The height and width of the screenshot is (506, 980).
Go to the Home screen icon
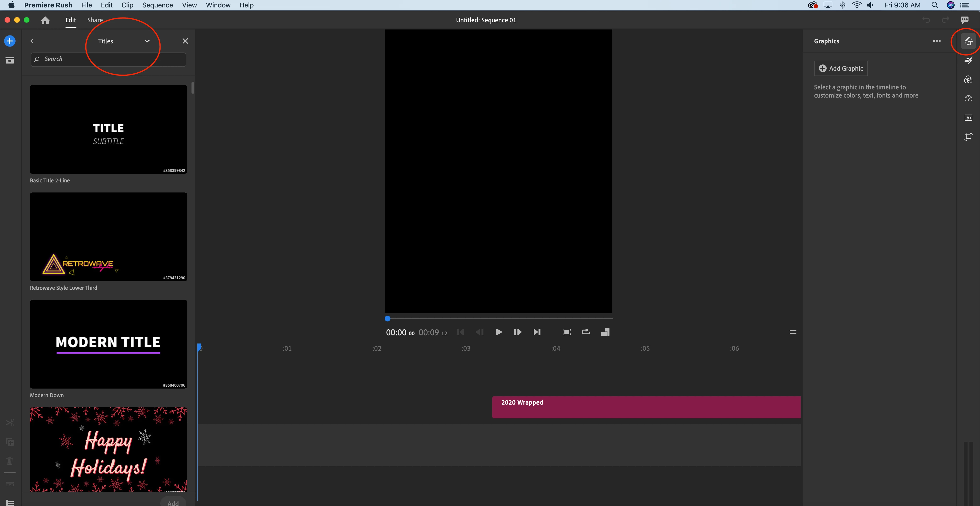point(45,20)
